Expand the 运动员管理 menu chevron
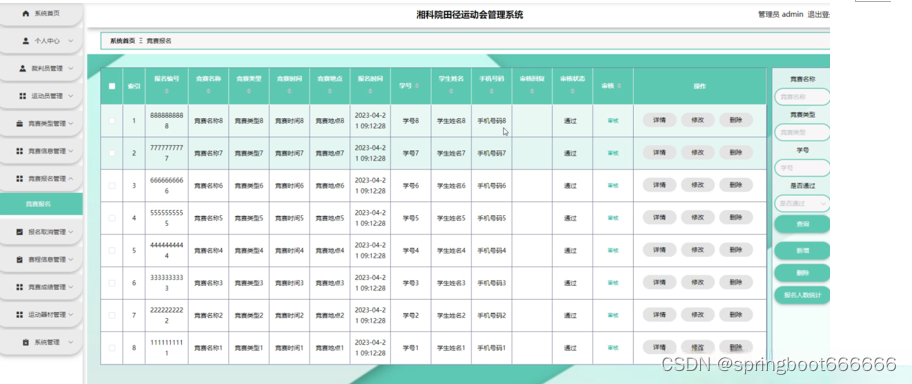 pyautogui.click(x=70, y=96)
